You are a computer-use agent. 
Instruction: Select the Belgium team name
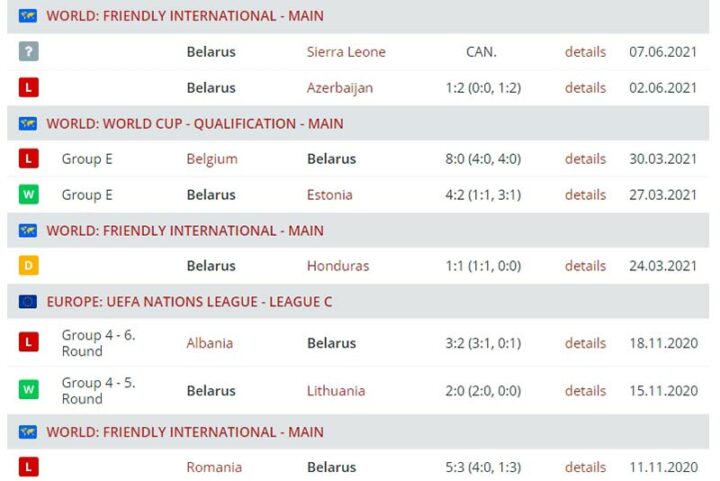point(212,159)
